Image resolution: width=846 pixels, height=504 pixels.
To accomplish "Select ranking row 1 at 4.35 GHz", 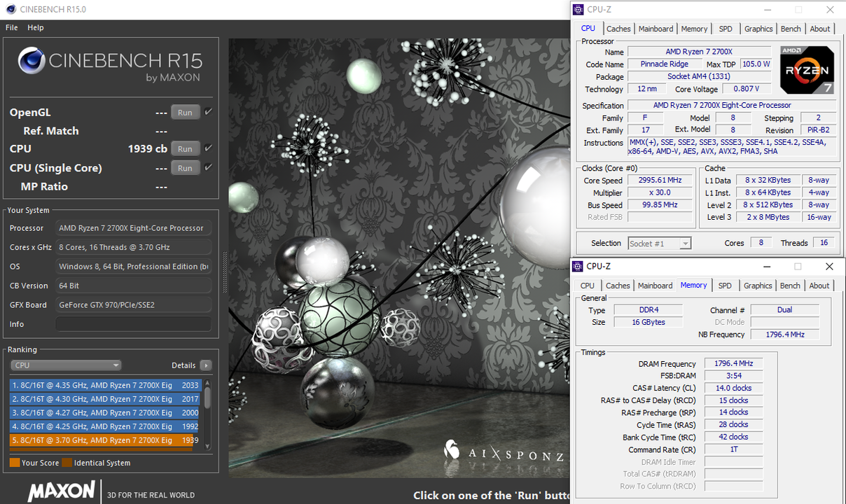I will [105, 385].
